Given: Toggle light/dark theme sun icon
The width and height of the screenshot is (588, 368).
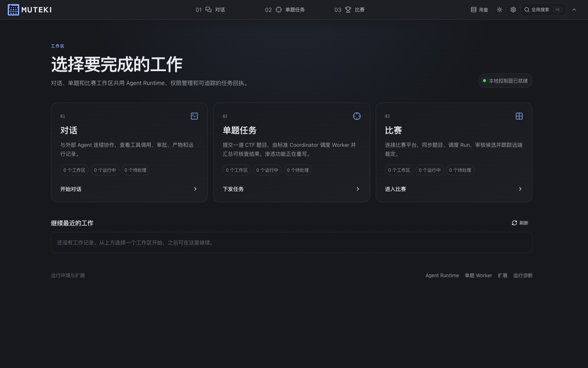Looking at the screenshot, I should coord(499,10).
